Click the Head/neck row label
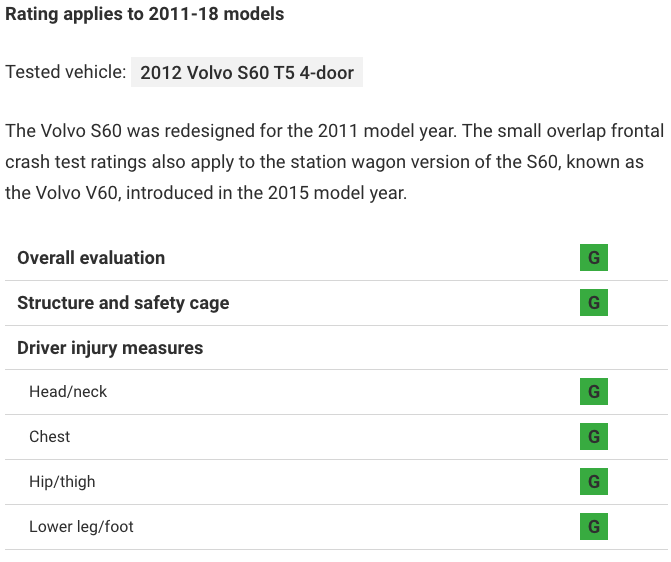 pyautogui.click(x=68, y=392)
